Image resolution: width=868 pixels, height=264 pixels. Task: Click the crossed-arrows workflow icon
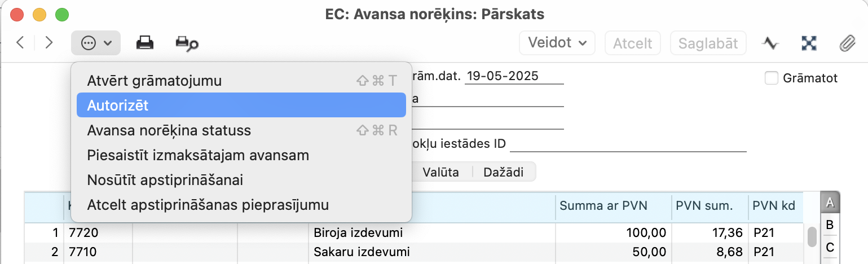tap(809, 43)
